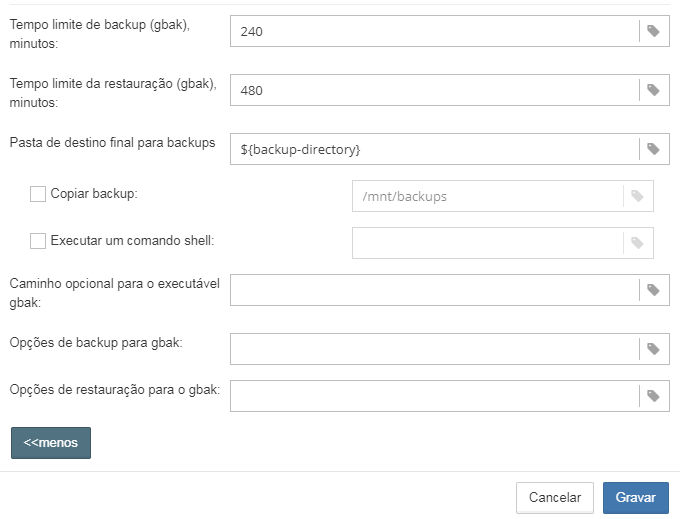
Task: Click tag icon for gbak executable path
Action: coord(653,290)
